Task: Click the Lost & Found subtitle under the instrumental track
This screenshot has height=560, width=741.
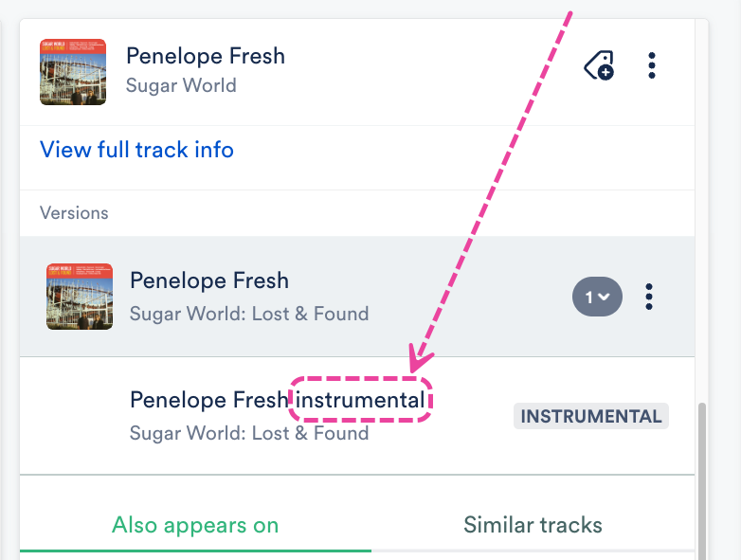Action: [249, 433]
